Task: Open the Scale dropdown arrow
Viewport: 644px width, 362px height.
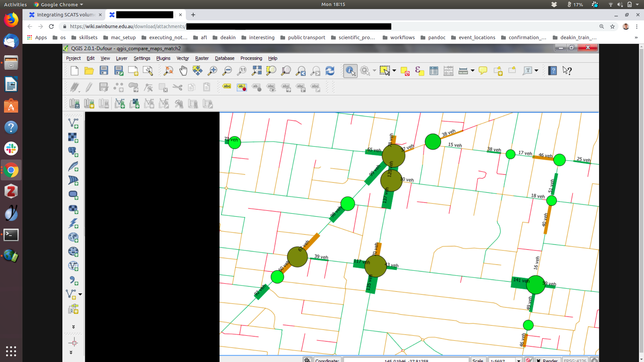Action: tap(519, 360)
